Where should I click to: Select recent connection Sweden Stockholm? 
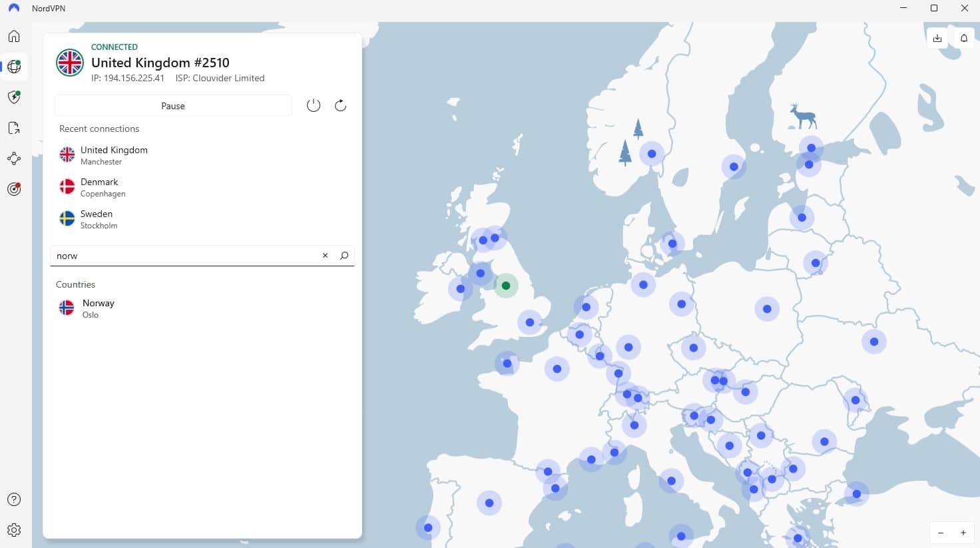tap(202, 219)
